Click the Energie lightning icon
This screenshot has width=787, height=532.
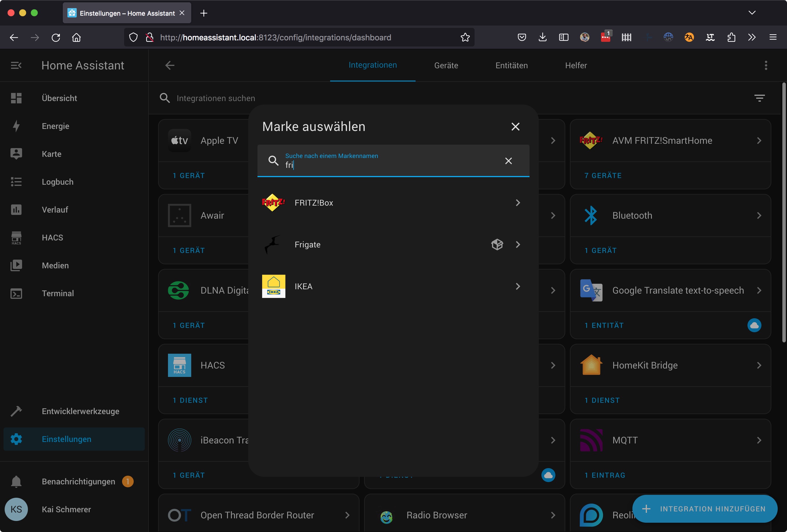click(x=16, y=126)
